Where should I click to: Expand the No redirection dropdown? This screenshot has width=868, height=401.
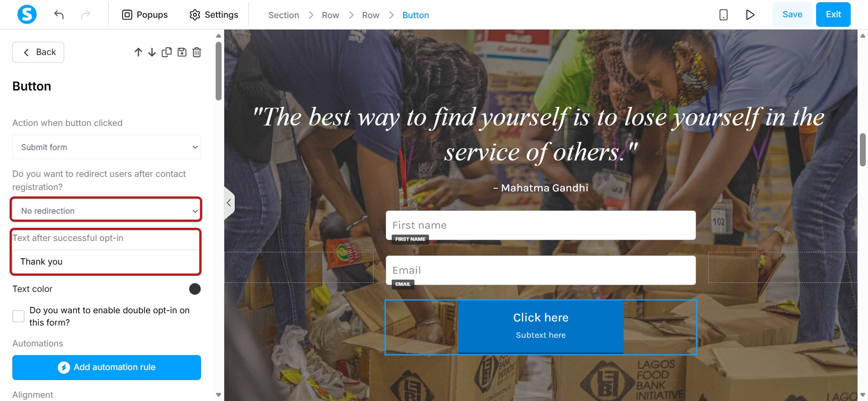[x=106, y=211]
